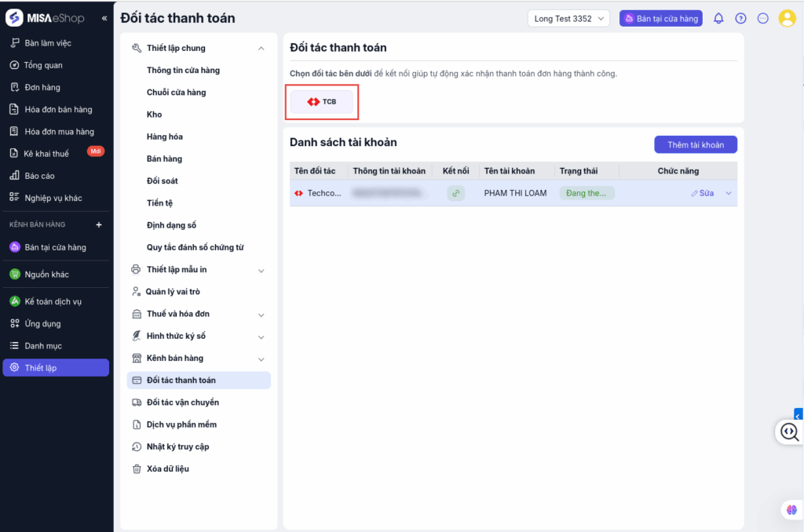Click the AI brain assistant icon
Viewport: 804px width, 532px height.
791,510
